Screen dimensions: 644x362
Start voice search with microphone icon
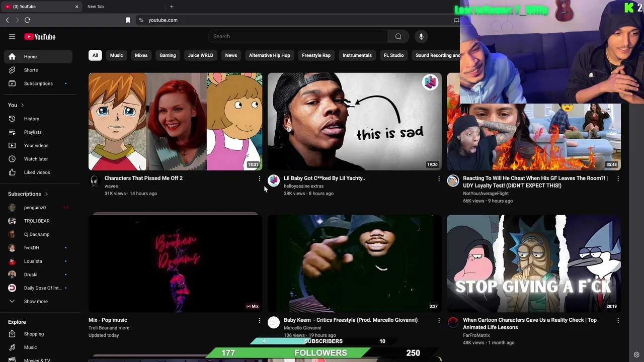coord(421,36)
